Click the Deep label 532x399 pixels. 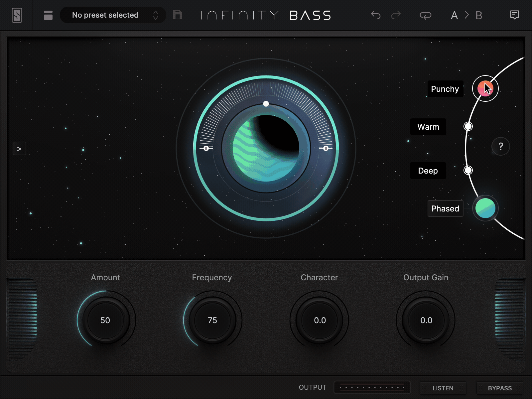pos(428,171)
